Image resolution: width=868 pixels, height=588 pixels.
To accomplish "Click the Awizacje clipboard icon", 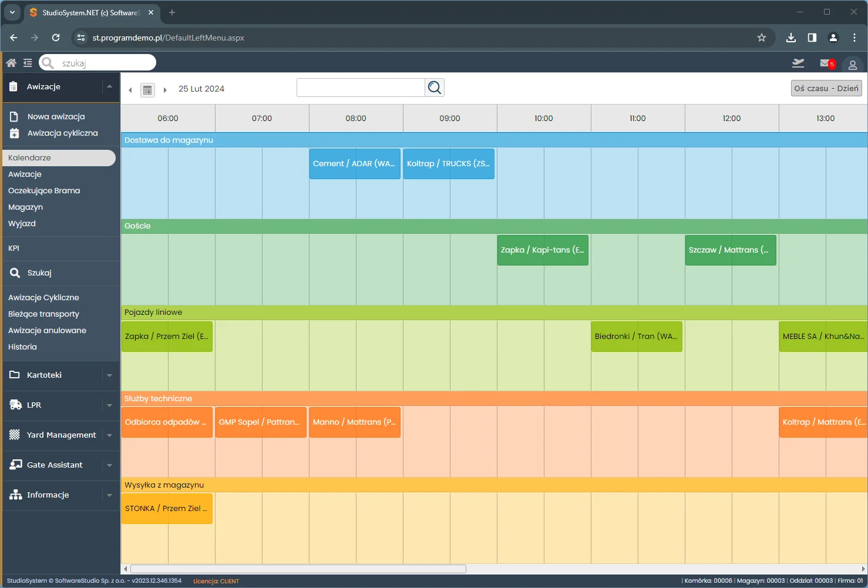I will [14, 86].
